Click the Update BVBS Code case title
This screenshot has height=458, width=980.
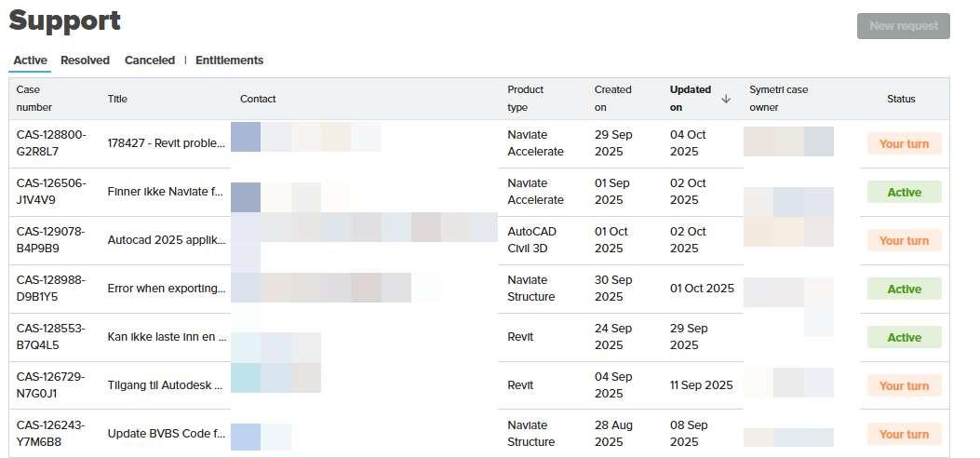click(x=166, y=434)
